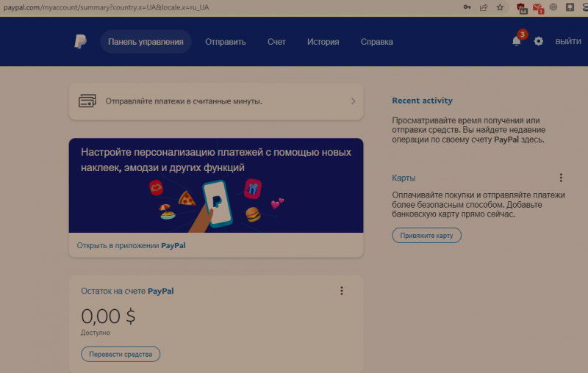The height and width of the screenshot is (373, 588).
Task: Open three-dot menu for PayPal balance
Action: [342, 291]
